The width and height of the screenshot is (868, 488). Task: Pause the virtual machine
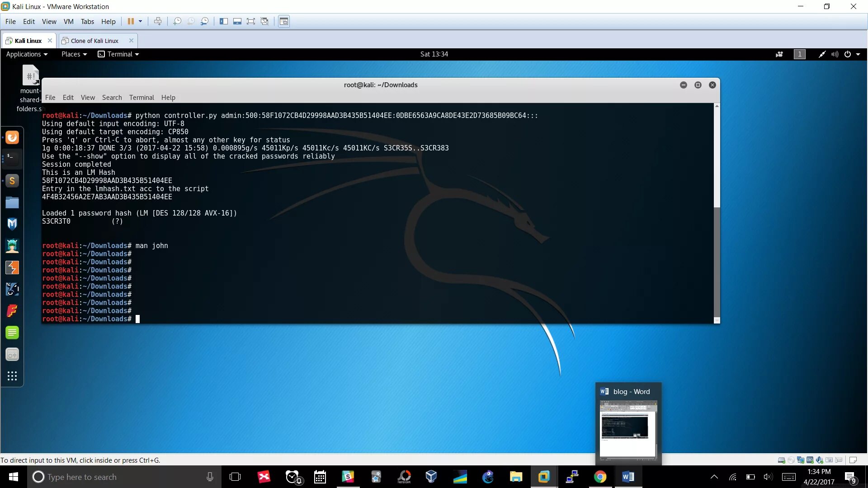click(x=131, y=21)
